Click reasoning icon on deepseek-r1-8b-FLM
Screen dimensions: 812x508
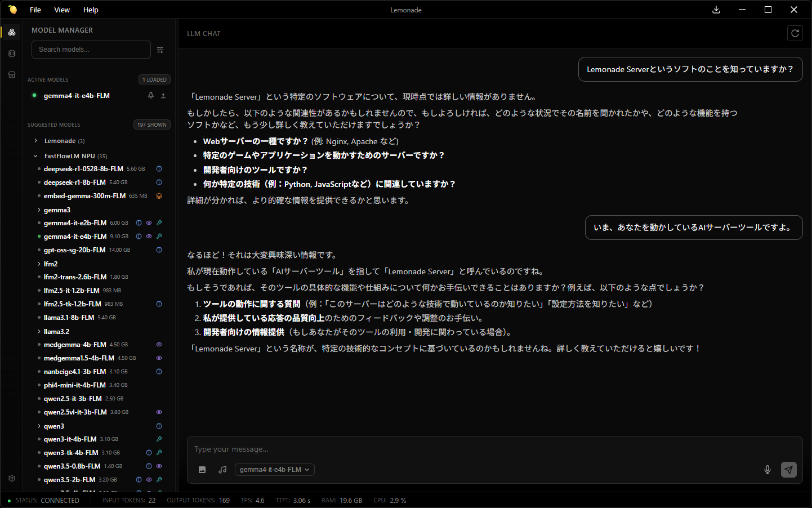coord(159,182)
